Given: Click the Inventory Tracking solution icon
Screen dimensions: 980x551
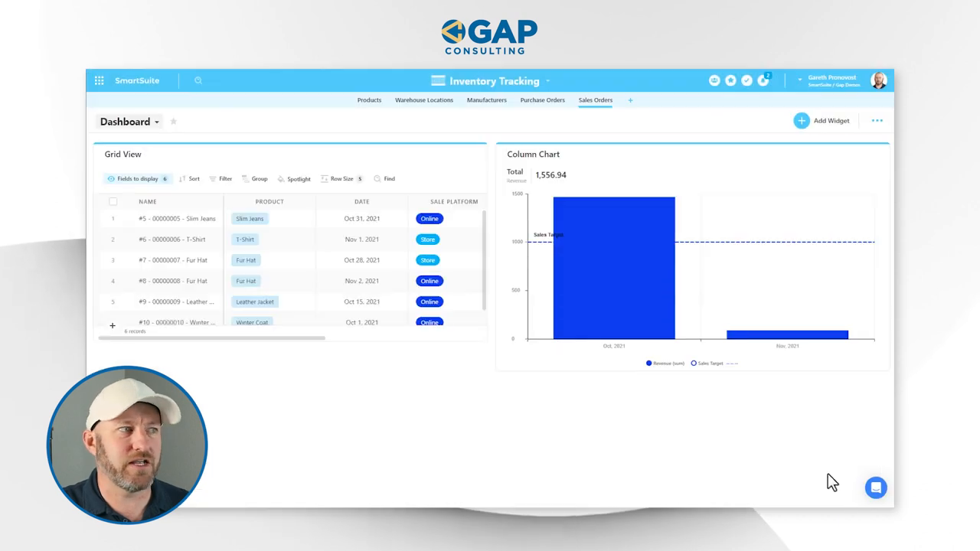Looking at the screenshot, I should point(438,80).
